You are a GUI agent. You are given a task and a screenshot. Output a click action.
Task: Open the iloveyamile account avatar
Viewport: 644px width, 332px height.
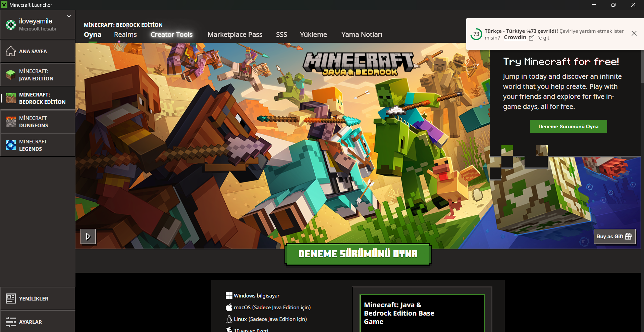point(11,24)
